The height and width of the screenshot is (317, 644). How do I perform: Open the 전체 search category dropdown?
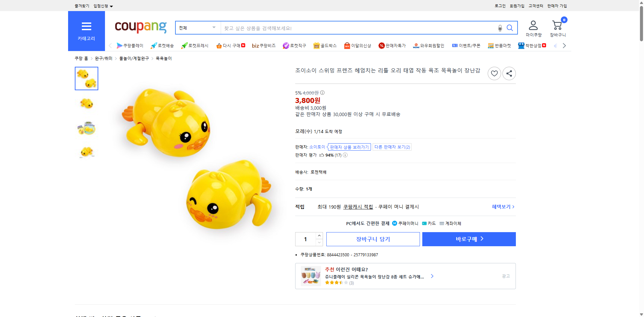[198, 28]
